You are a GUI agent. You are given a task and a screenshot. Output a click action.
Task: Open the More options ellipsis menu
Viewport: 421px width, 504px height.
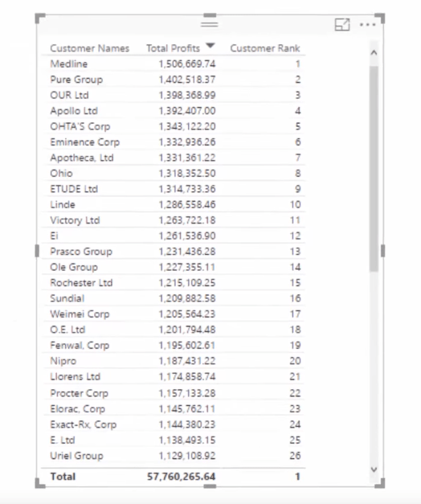(368, 25)
